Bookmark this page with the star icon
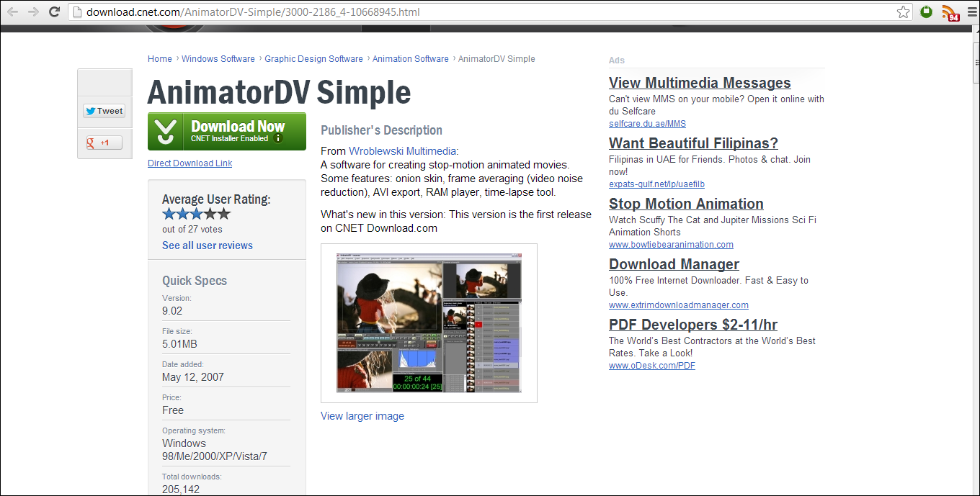 point(903,12)
